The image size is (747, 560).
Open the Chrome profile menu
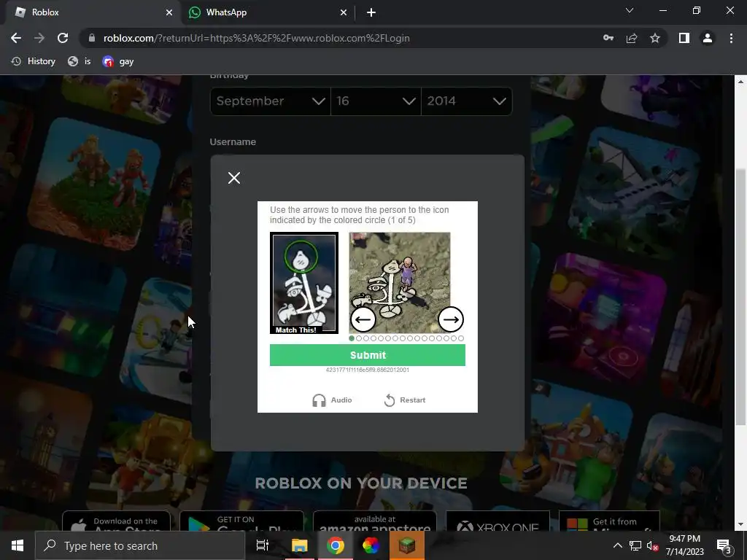coord(708,38)
